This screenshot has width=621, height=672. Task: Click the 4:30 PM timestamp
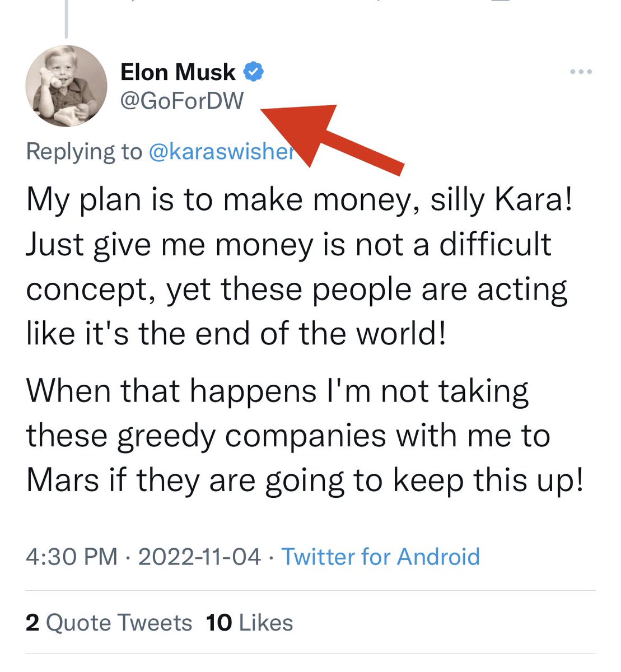[72, 557]
